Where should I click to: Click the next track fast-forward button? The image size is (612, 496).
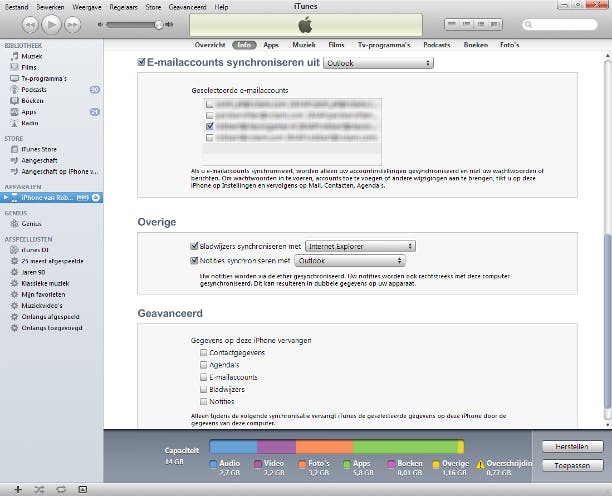pos(72,25)
